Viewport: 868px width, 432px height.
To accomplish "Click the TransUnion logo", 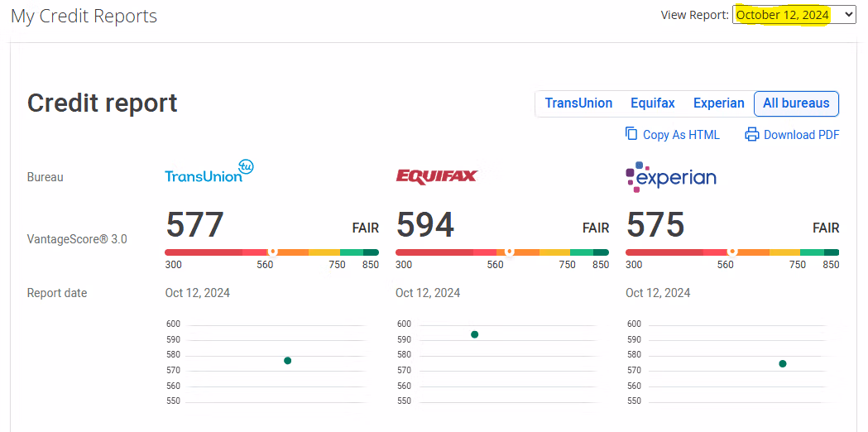I will (x=209, y=171).
